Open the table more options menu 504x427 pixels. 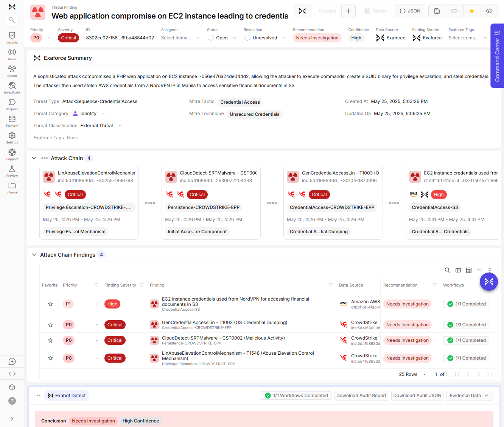[x=490, y=270]
